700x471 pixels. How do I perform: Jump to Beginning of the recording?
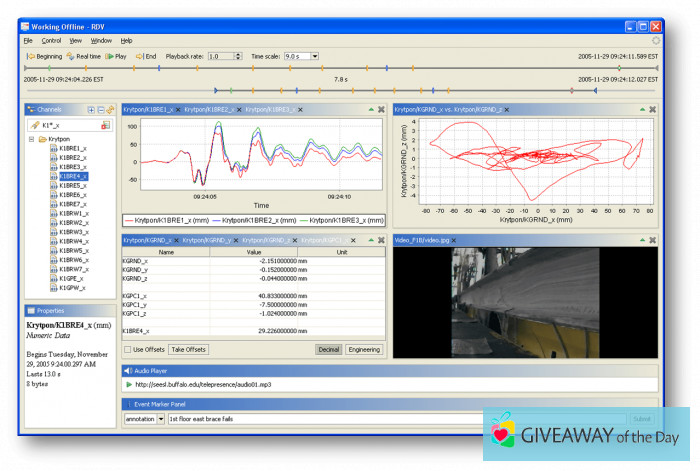click(44, 56)
